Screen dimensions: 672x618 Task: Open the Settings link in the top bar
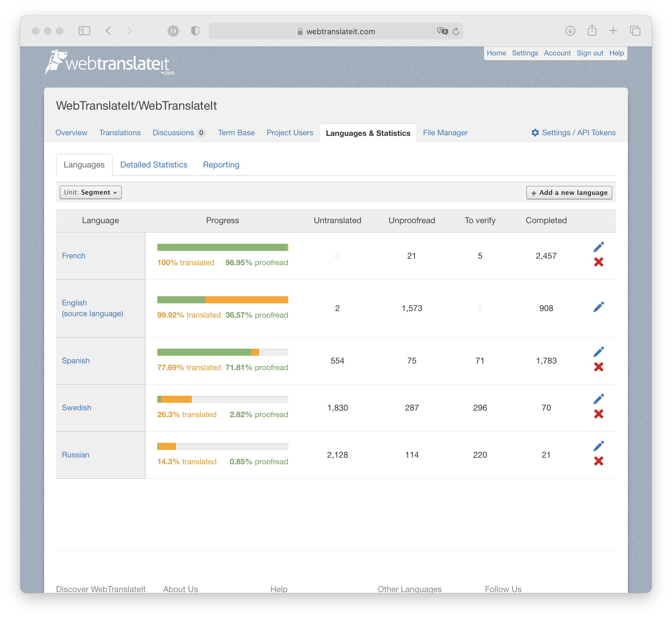tap(525, 53)
